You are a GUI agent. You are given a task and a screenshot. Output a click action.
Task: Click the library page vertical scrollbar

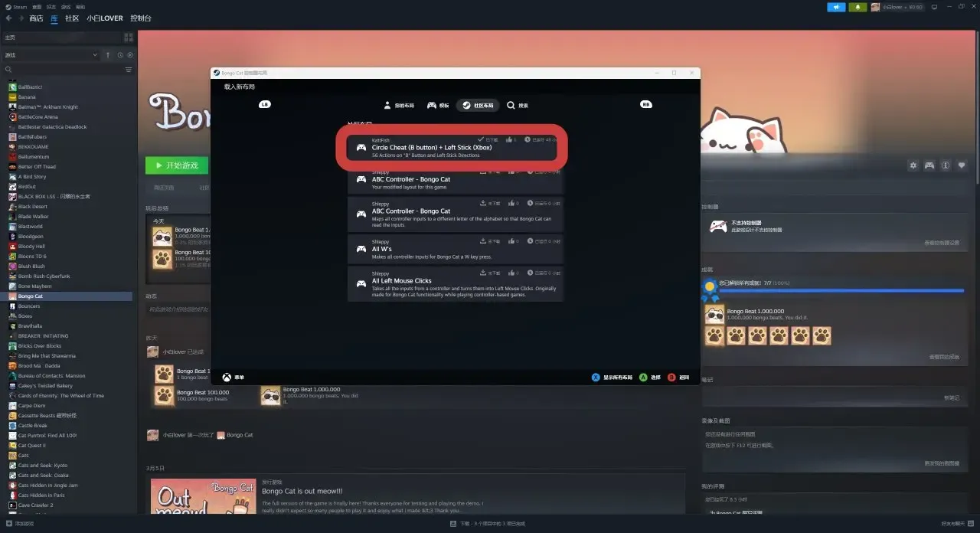(x=976, y=107)
